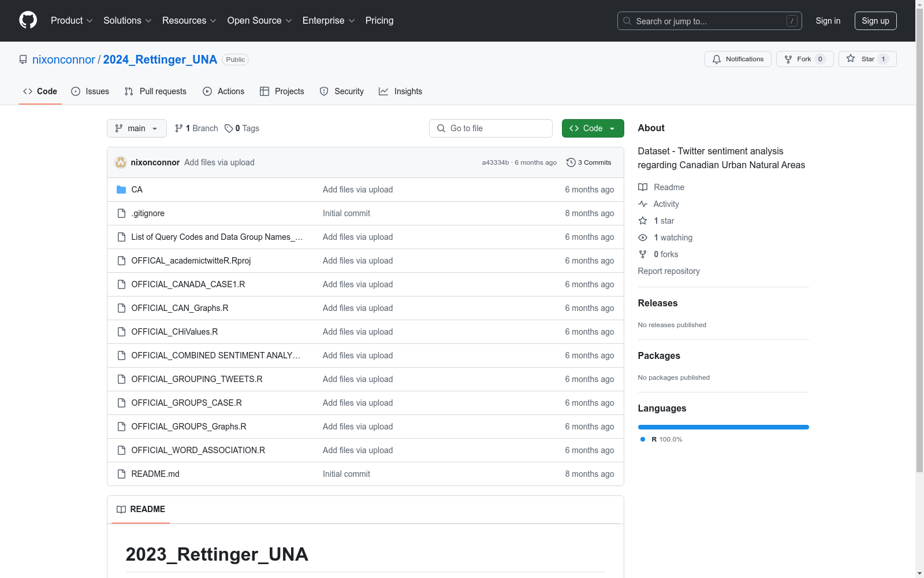Click the eye icon beside 1 watching
Screen dimensions: 924x578
[643, 238]
